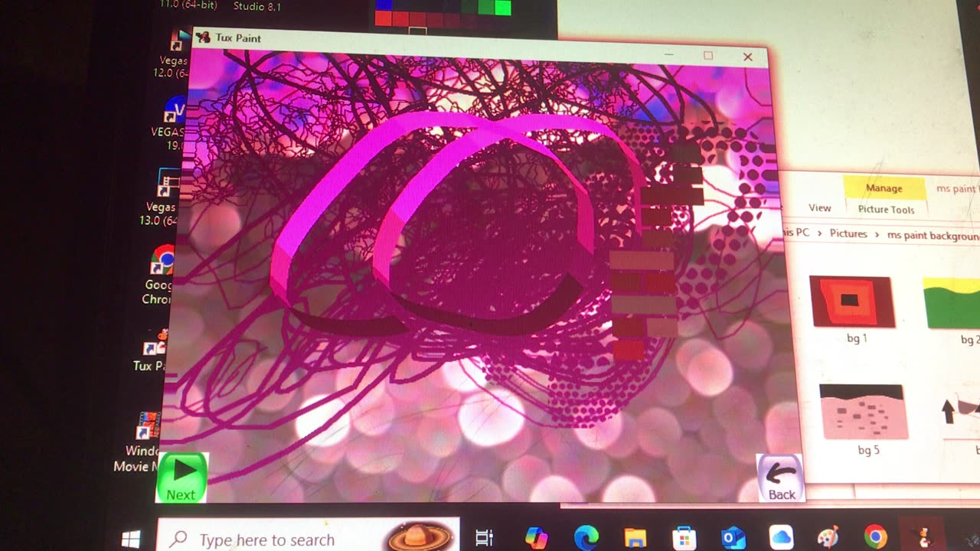Open the Windows Start menu
Viewport: 980px width, 551px height.
[x=131, y=539]
